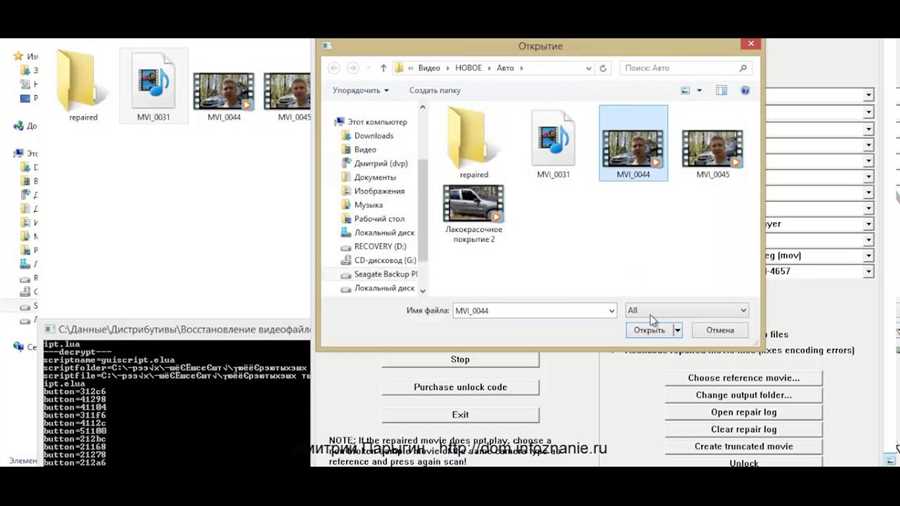Open Документы in navigation tree
This screenshot has width=900, height=506.
pos(375,177)
